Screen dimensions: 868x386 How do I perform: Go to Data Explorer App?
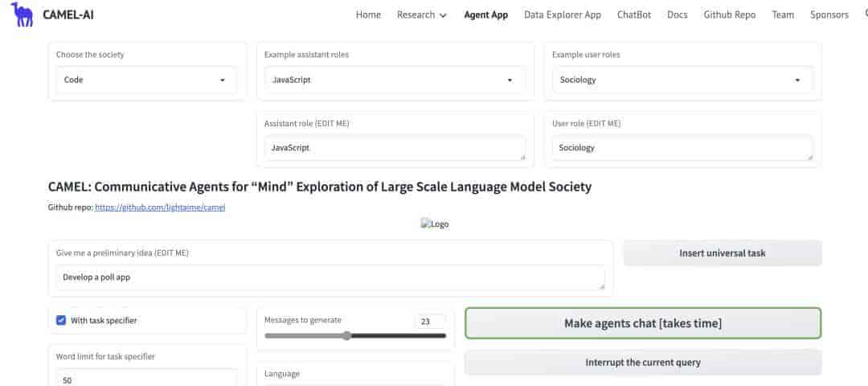click(563, 15)
